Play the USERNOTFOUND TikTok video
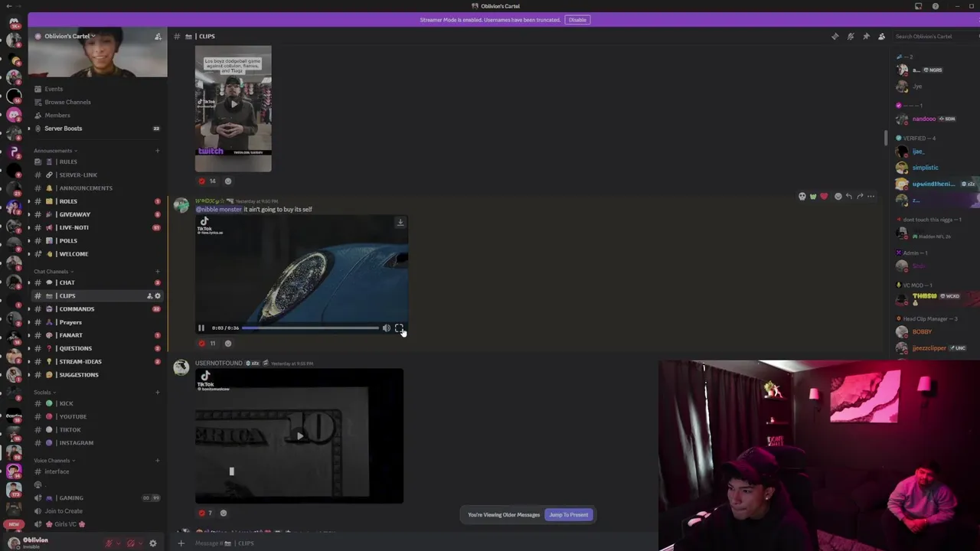This screenshot has height=551, width=980. (x=299, y=436)
